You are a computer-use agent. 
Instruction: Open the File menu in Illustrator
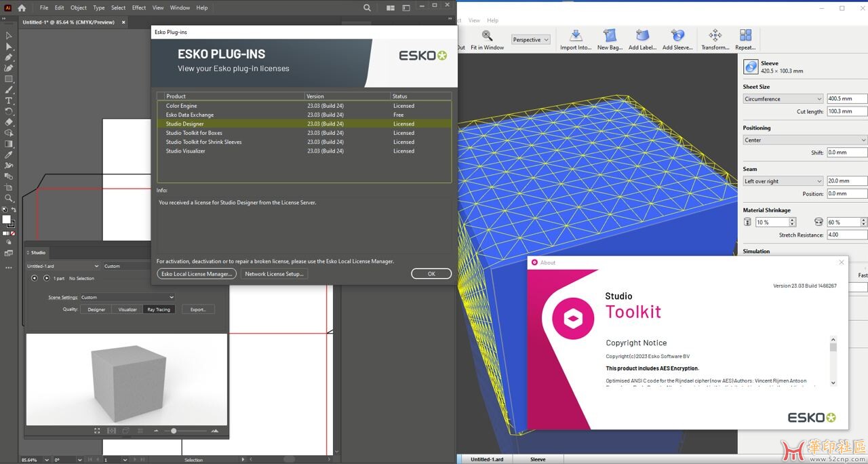[44, 7]
